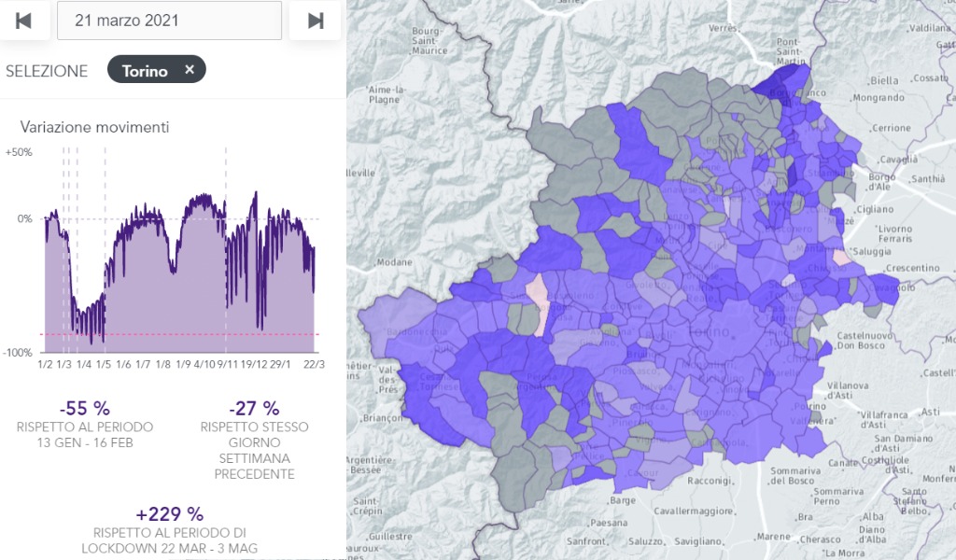Select the Torino selection chip
The width and height of the screenshot is (956, 560).
pyautogui.click(x=146, y=70)
